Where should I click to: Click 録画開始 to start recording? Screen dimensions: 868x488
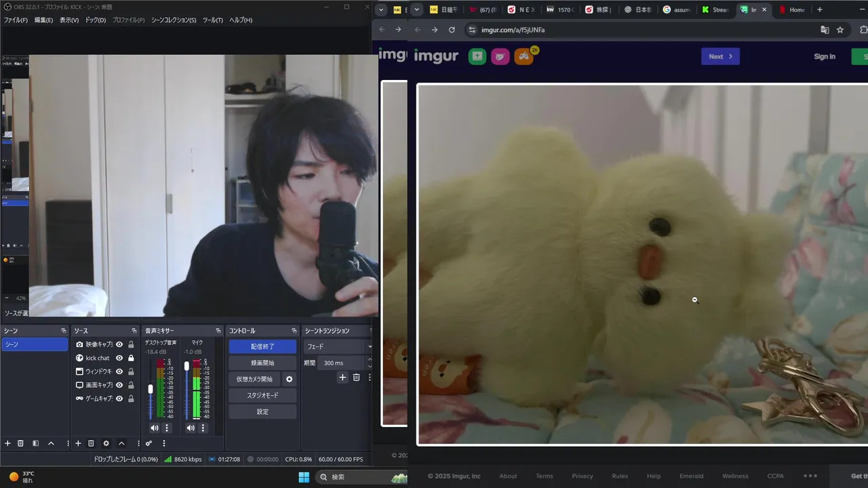[262, 363]
